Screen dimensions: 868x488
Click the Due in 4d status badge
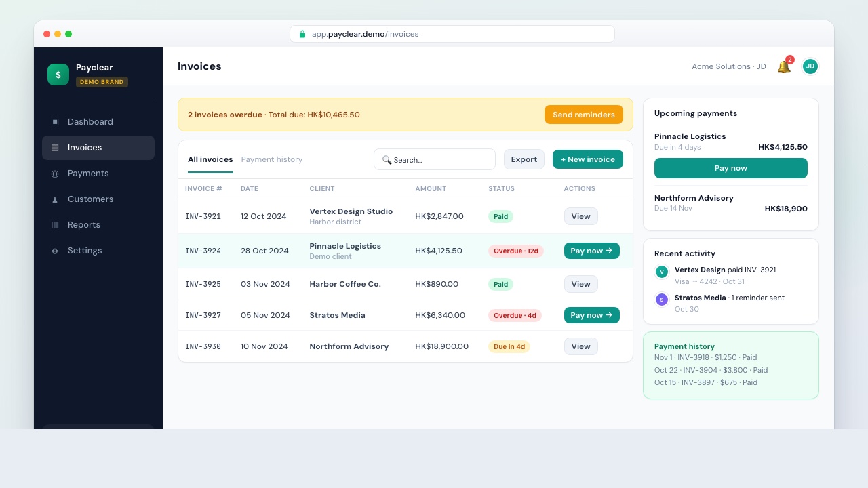click(x=509, y=346)
